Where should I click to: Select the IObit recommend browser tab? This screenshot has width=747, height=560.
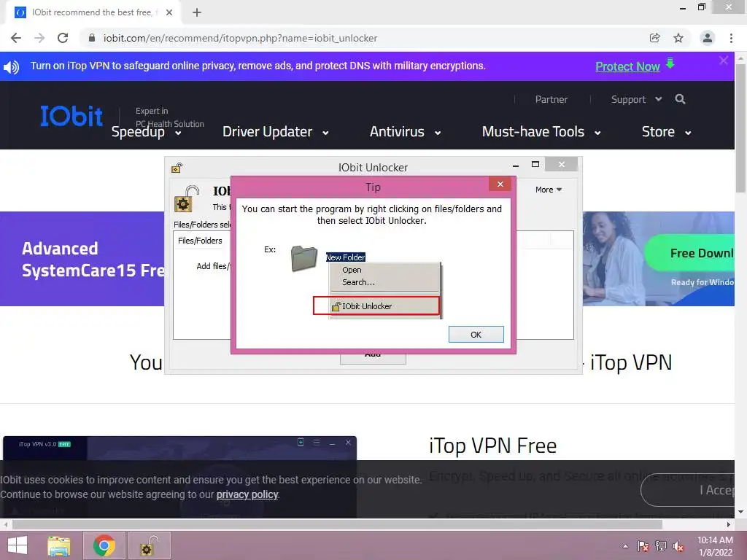(x=93, y=12)
